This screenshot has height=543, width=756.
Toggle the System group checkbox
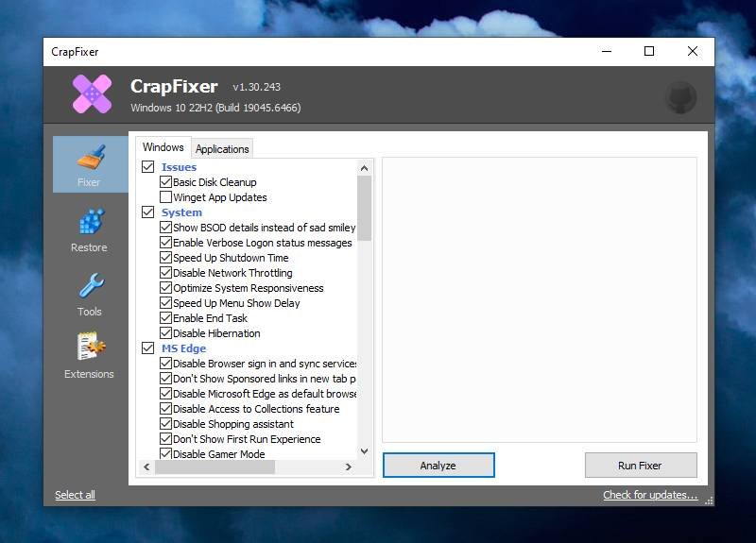click(x=148, y=212)
